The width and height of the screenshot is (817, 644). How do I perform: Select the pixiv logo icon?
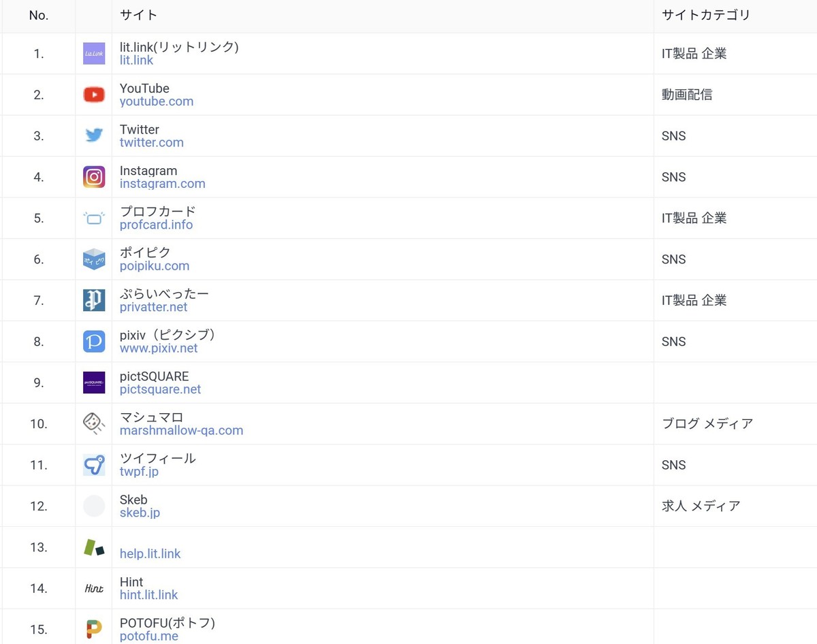[94, 341]
